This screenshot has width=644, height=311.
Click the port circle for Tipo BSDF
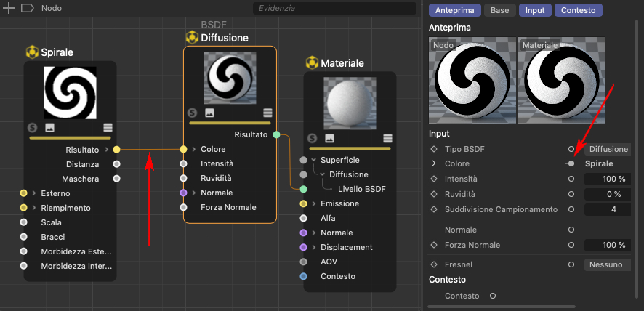[x=571, y=149]
